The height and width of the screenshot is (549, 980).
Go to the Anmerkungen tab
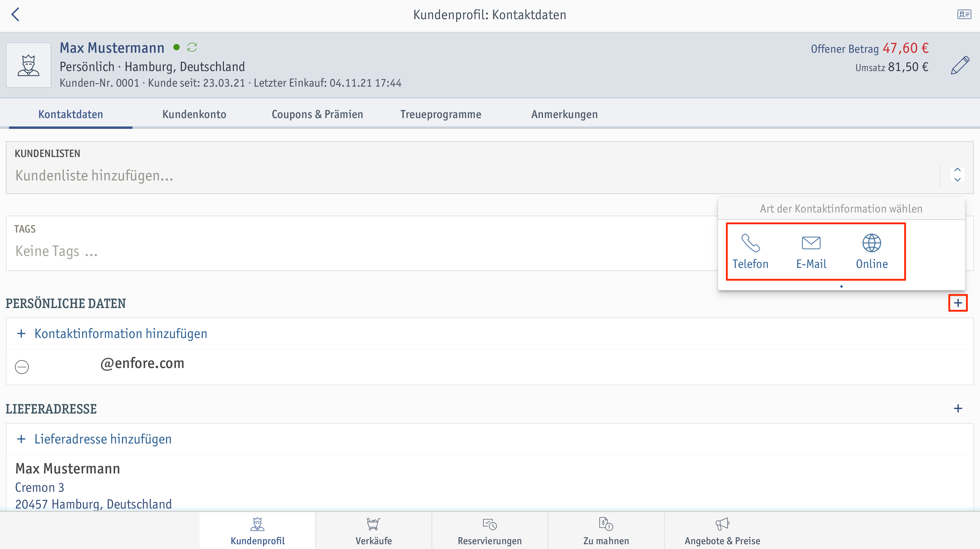564,114
